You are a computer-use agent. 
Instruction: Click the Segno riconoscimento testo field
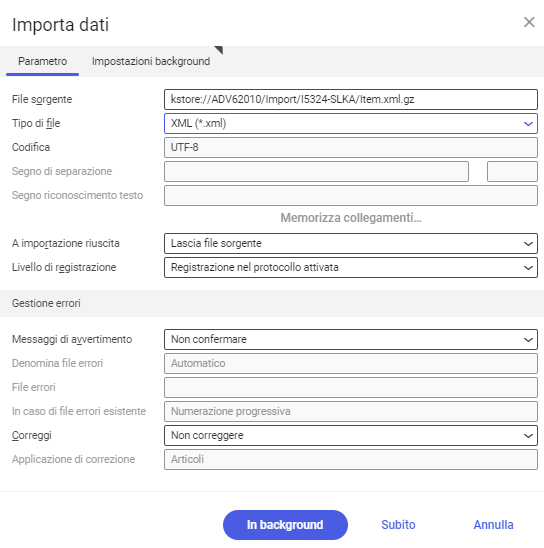tap(351, 195)
